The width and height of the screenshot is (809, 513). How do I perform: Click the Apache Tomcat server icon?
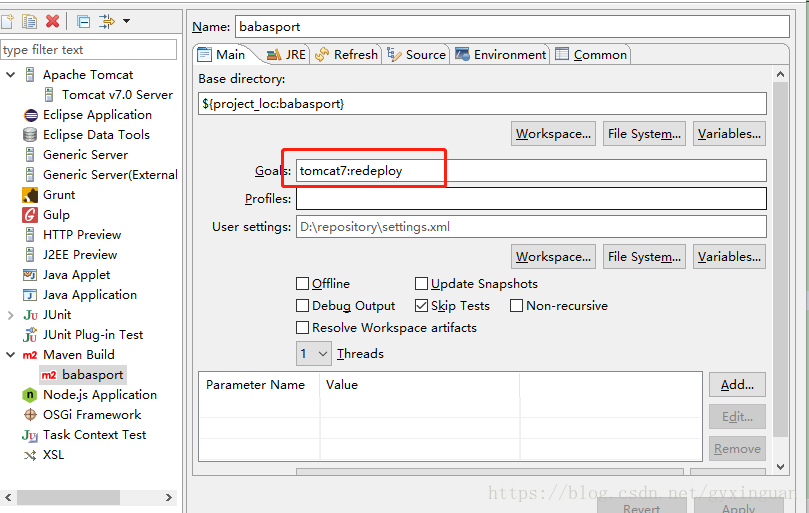30,75
